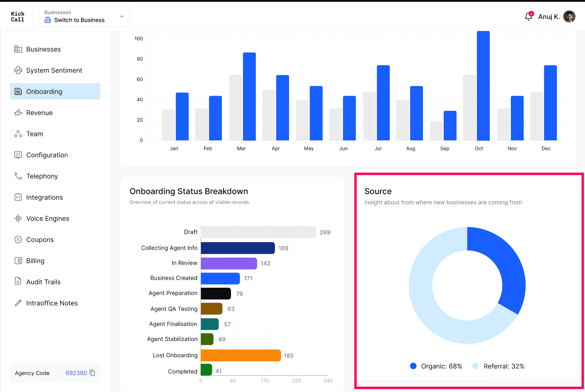Click the Kick Call logo
Screen dimensions: 585x392
point(18,17)
